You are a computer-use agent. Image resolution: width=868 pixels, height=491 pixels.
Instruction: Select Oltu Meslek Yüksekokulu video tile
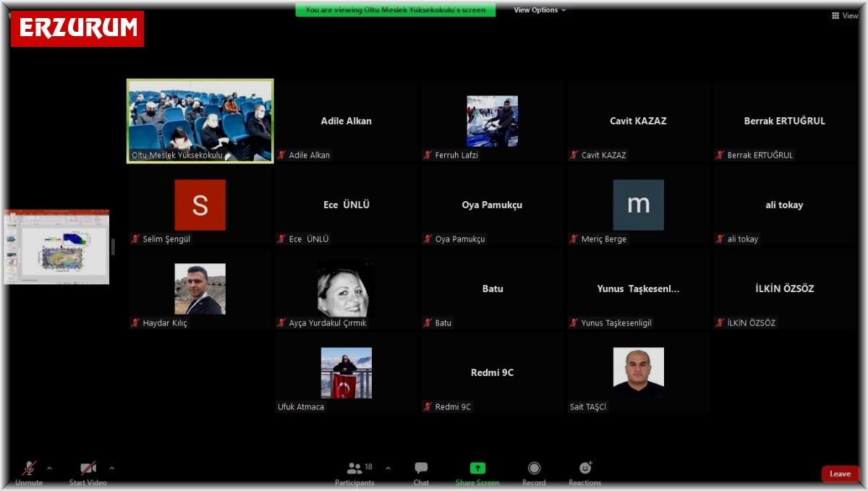coord(200,121)
